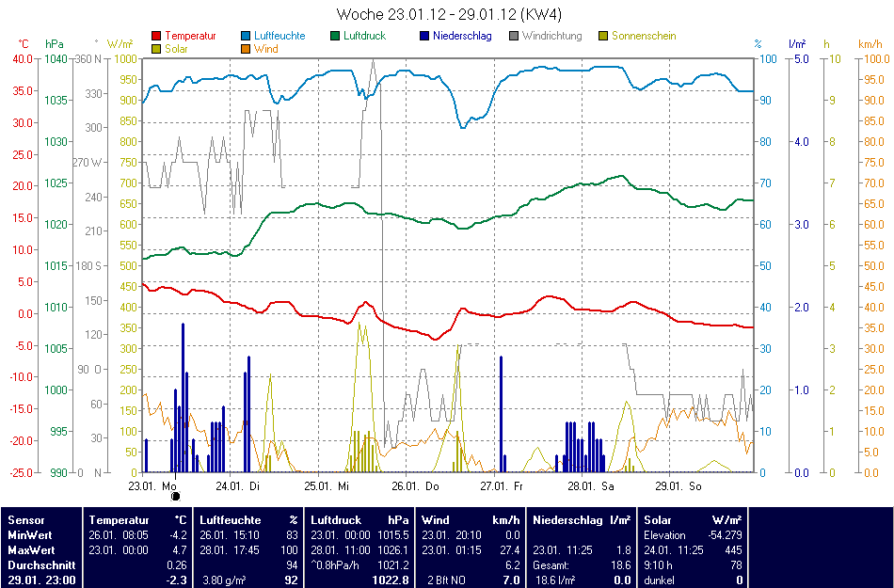Click the light blue Luftfeuchte legend swatch

pyautogui.click(x=246, y=36)
